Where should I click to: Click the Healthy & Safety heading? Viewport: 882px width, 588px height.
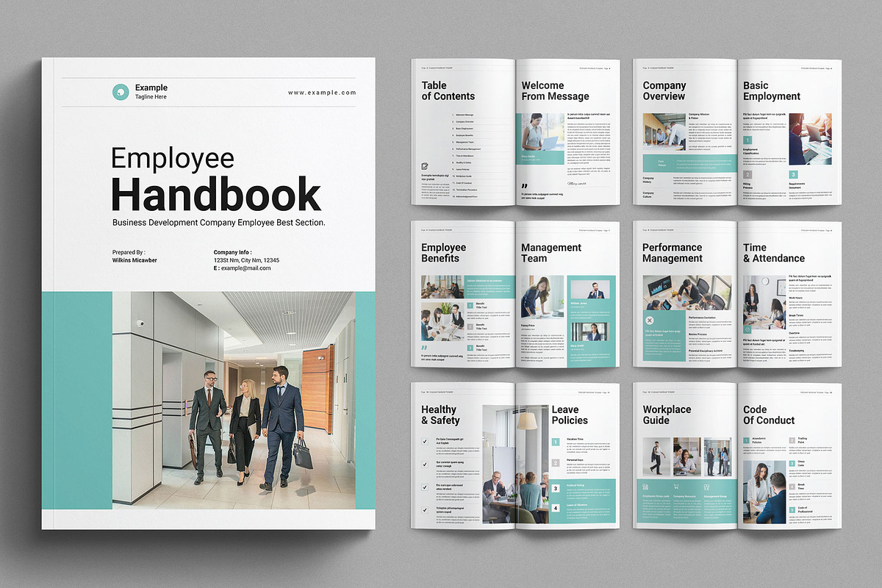point(440,415)
